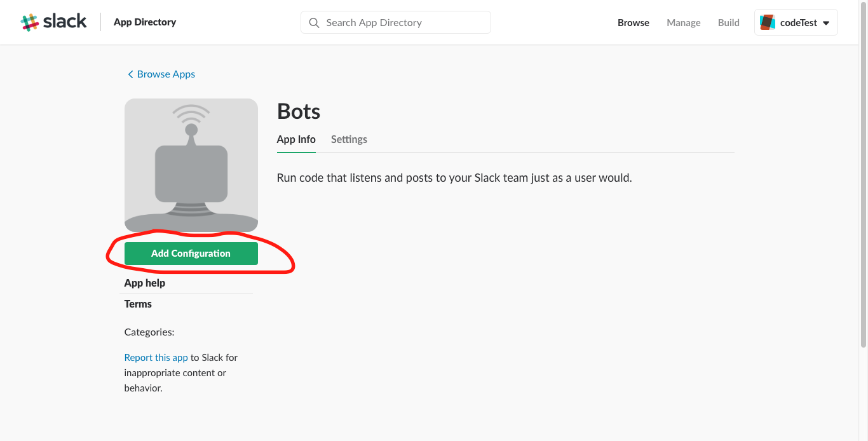Click the 'Run code that listens' description
868x441 pixels.
point(454,178)
